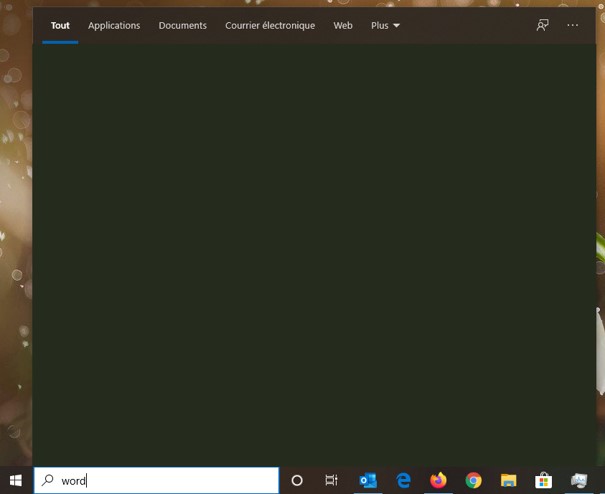Launch Microsoft Edge from the taskbar
This screenshot has width=605, height=494.
pyautogui.click(x=404, y=480)
